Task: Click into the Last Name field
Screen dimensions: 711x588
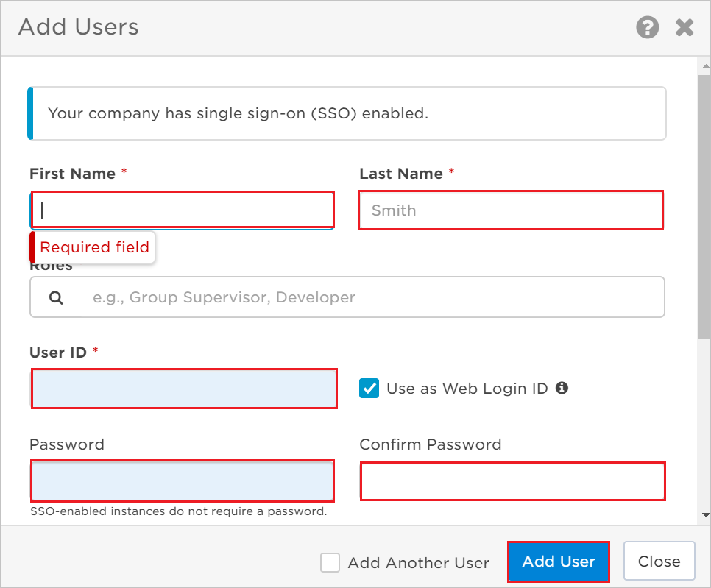Action: [511, 210]
